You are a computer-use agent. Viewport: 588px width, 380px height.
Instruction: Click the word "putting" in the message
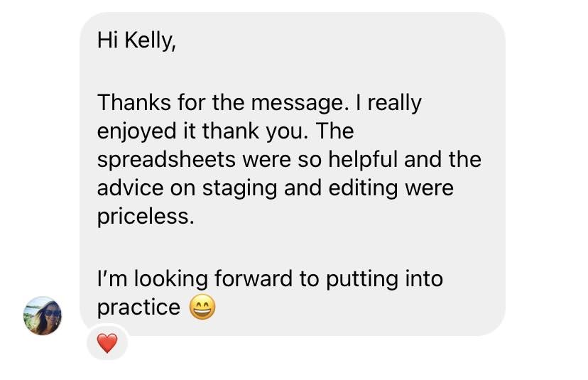(x=363, y=279)
